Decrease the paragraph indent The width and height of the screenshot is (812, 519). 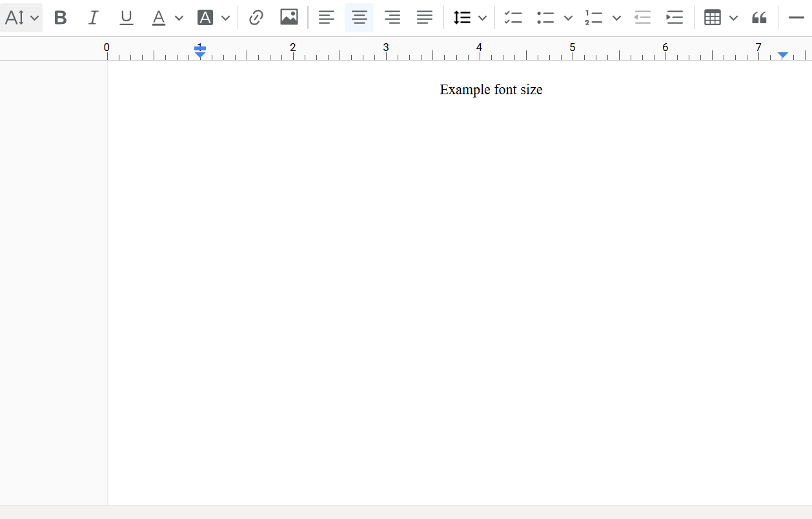click(642, 18)
